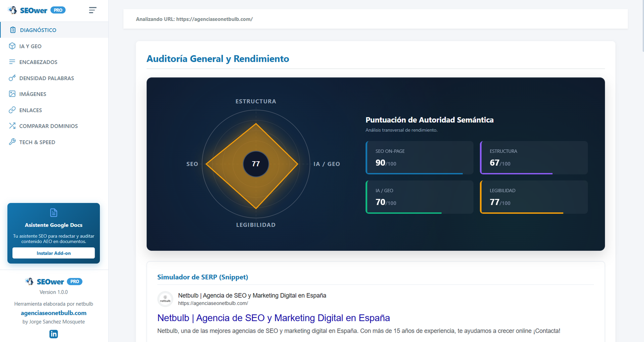Go to TECH & SPEED section
Screen dimensions: 644x342
(x=54, y=142)
